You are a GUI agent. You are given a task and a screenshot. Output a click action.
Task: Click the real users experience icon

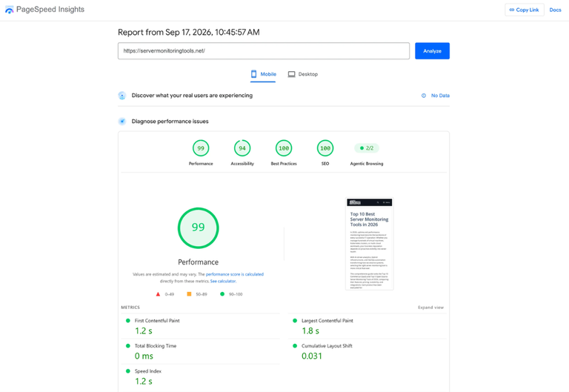tap(122, 96)
